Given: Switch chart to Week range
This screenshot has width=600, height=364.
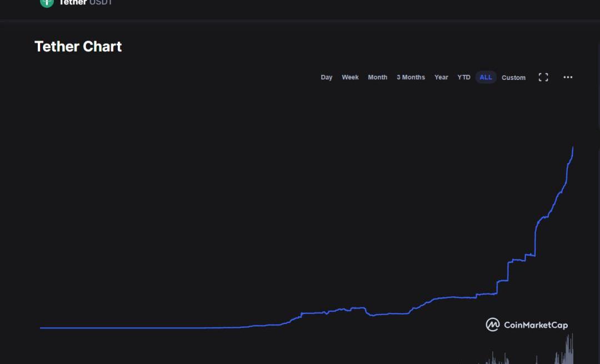Looking at the screenshot, I should (x=350, y=77).
